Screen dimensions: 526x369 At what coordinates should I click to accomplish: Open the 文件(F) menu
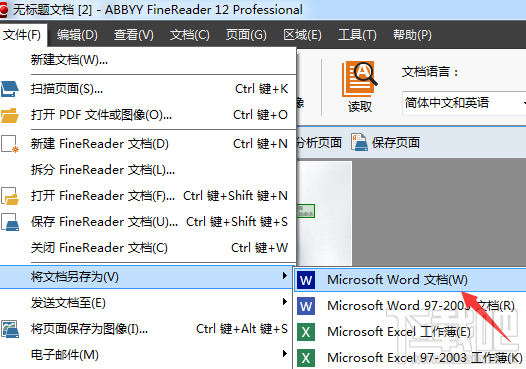22,35
